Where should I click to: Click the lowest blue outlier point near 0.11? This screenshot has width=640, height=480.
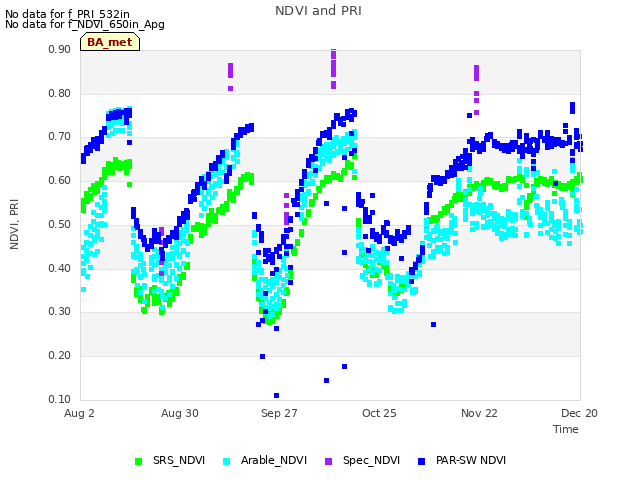(276, 396)
